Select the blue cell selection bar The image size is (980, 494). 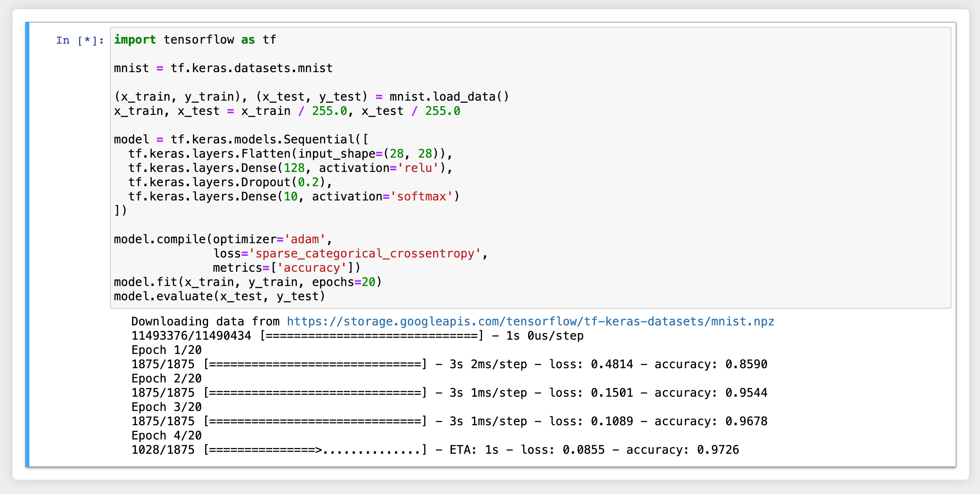(x=27, y=244)
